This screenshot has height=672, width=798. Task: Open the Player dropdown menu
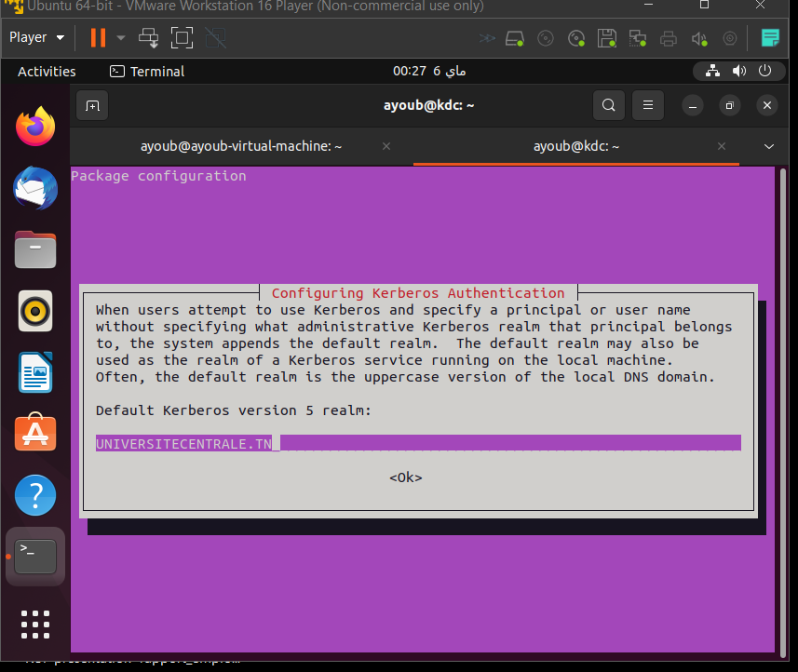[36, 37]
